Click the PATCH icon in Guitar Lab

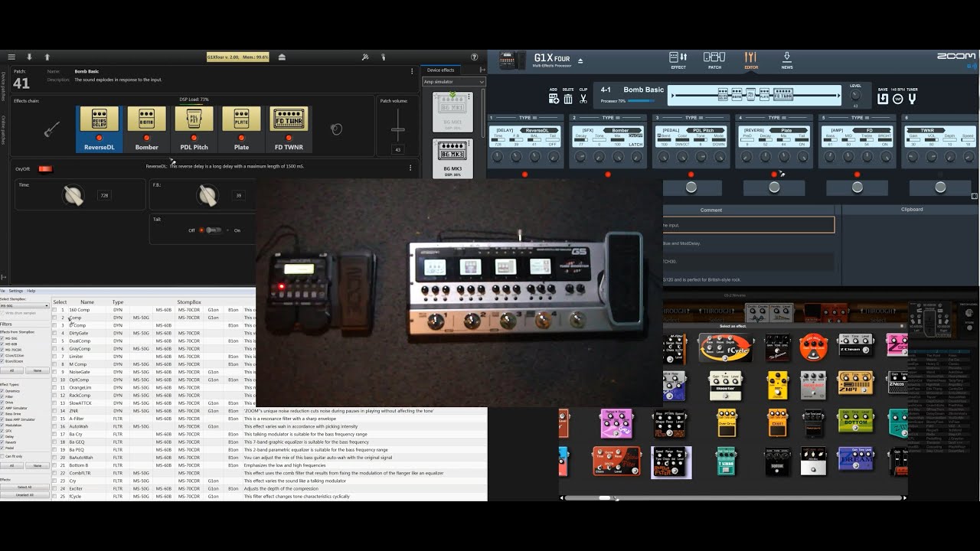pos(714,60)
